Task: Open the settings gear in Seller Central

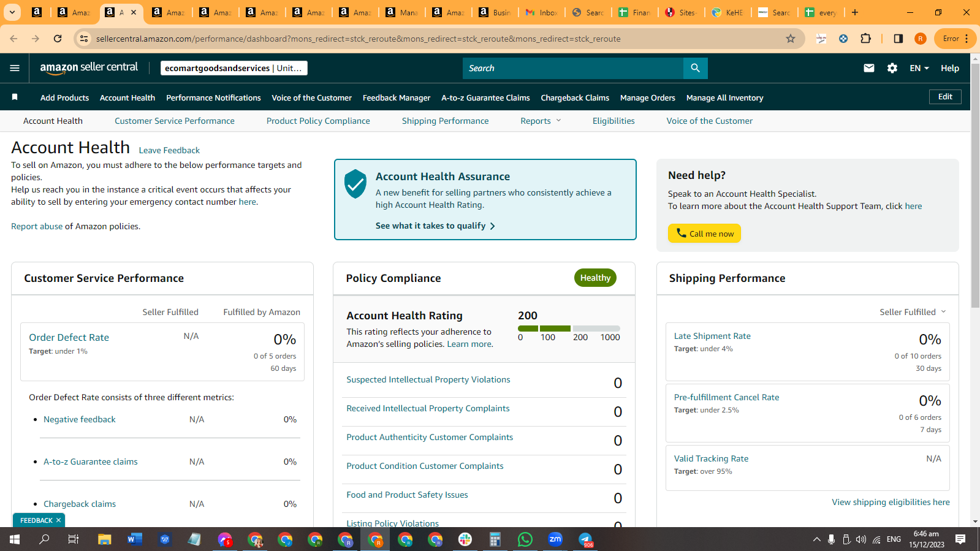Action: tap(892, 68)
